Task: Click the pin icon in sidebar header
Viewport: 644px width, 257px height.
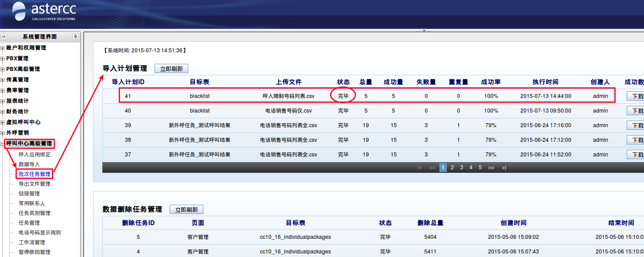Action: point(76,37)
